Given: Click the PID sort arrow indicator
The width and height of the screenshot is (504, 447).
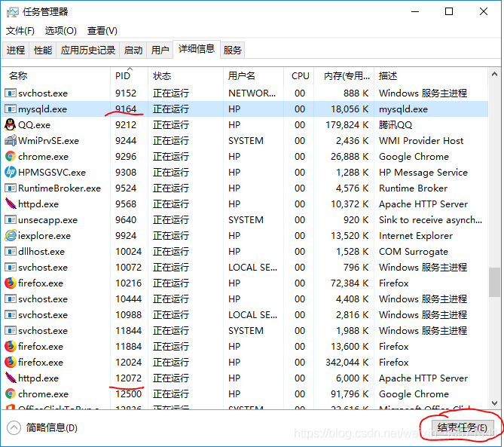Looking at the screenshot, I should coord(130,69).
